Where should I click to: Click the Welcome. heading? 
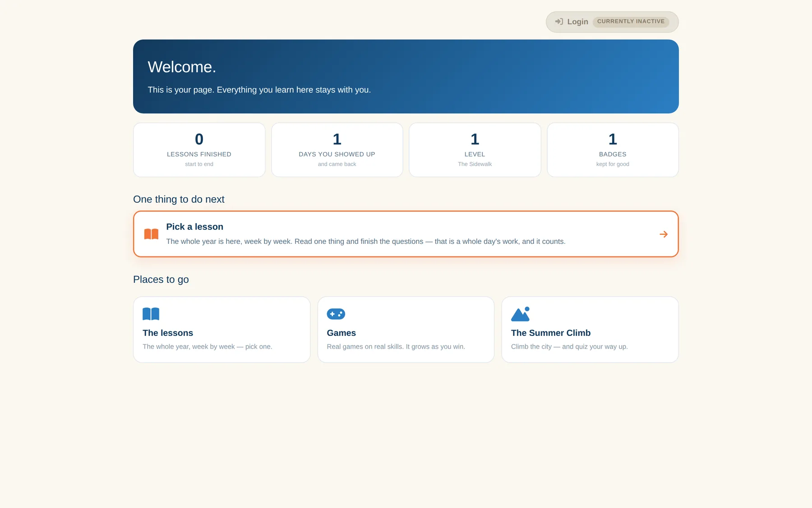click(x=182, y=67)
